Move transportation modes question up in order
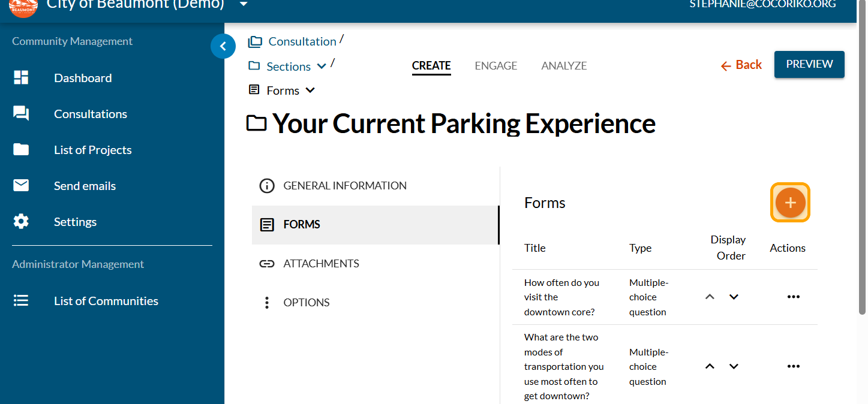 [x=710, y=366]
